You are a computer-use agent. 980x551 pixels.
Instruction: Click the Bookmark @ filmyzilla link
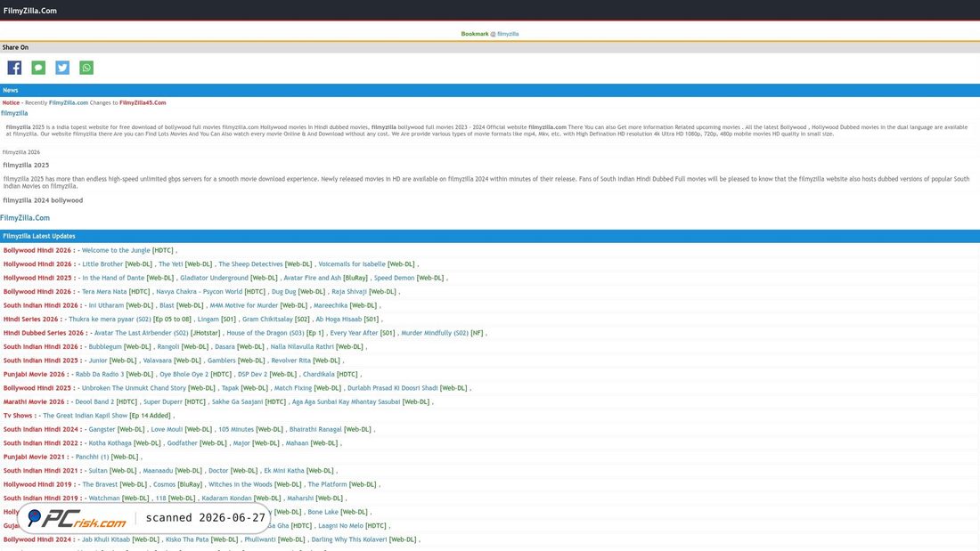490,34
